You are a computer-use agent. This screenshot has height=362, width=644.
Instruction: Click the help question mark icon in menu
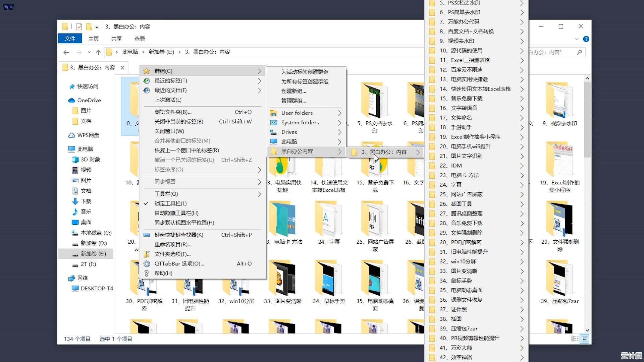pos(147,273)
